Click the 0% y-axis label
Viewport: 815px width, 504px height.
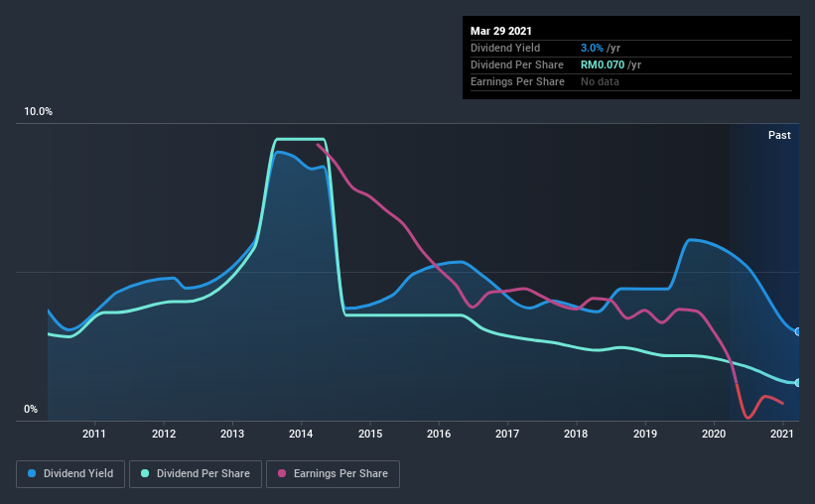click(x=31, y=410)
